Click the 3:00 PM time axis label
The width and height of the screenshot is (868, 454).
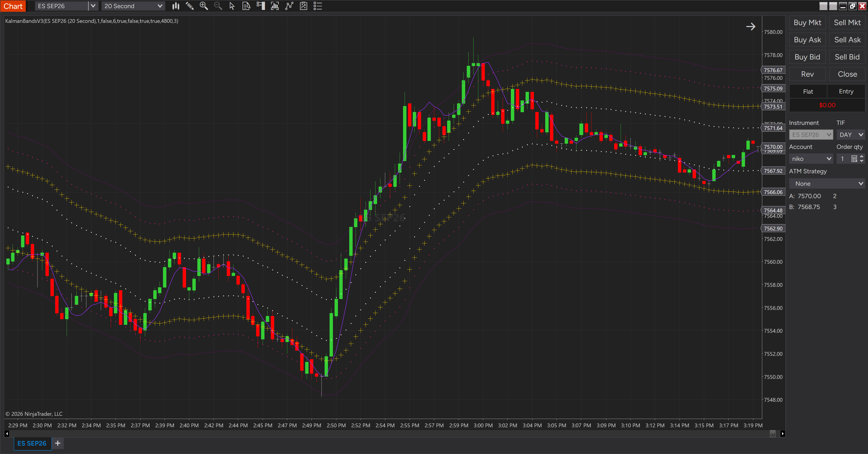pyautogui.click(x=483, y=425)
